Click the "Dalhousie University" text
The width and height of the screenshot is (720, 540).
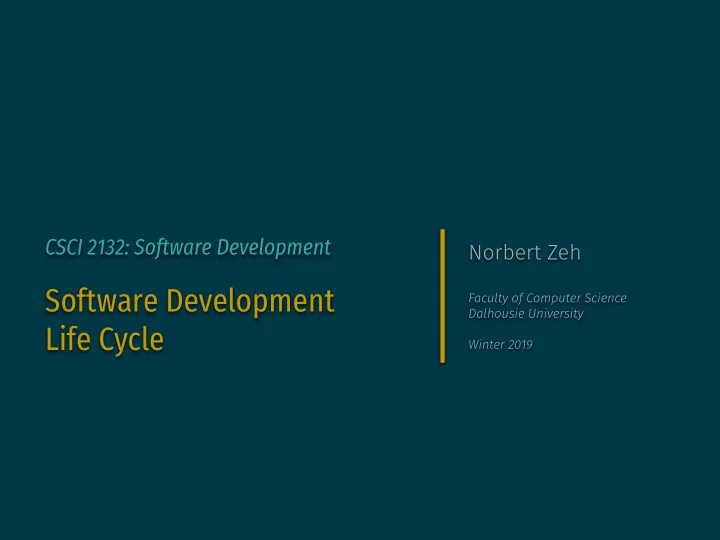click(x=526, y=314)
